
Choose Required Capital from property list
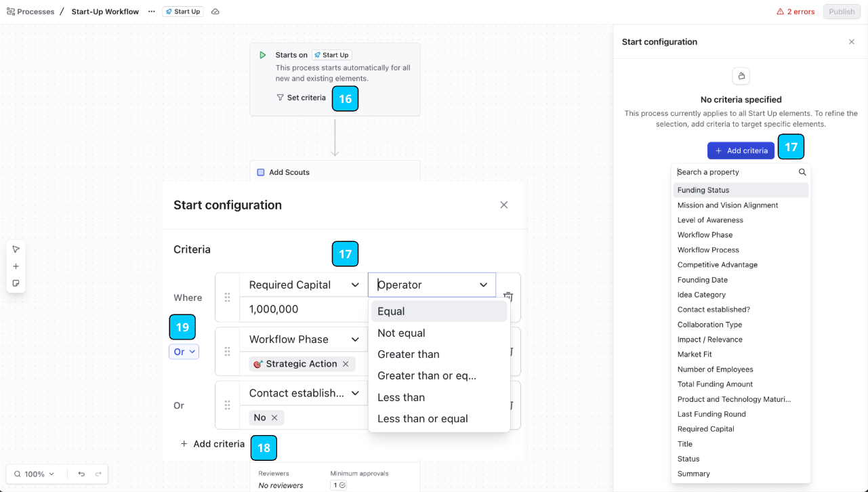tap(741, 429)
